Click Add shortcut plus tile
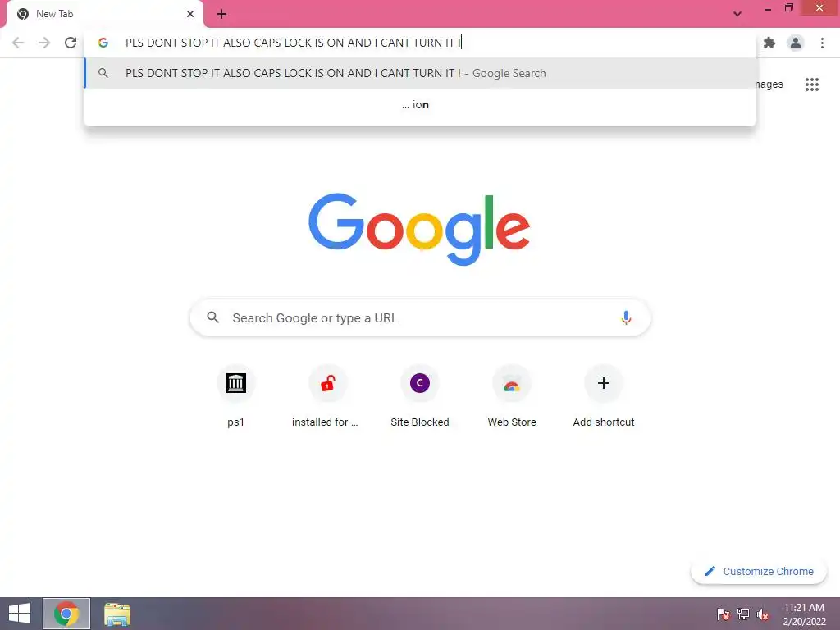This screenshot has height=630, width=840. [604, 396]
